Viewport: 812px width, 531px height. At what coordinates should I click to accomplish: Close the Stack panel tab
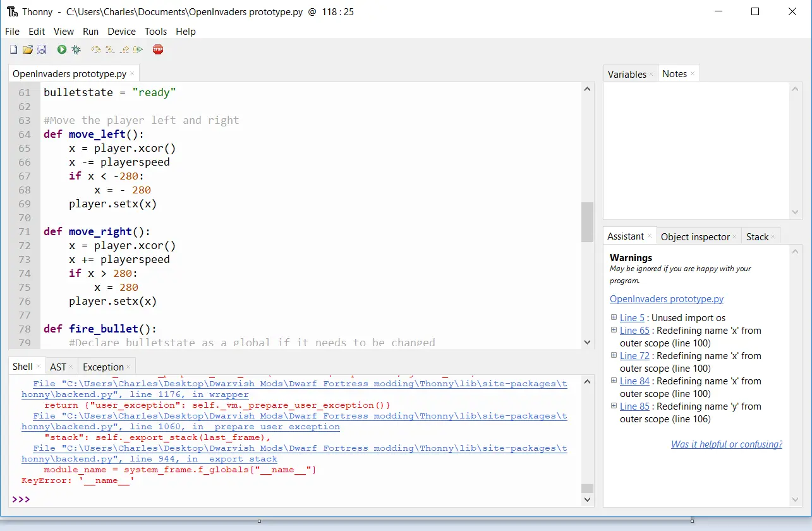(x=773, y=237)
